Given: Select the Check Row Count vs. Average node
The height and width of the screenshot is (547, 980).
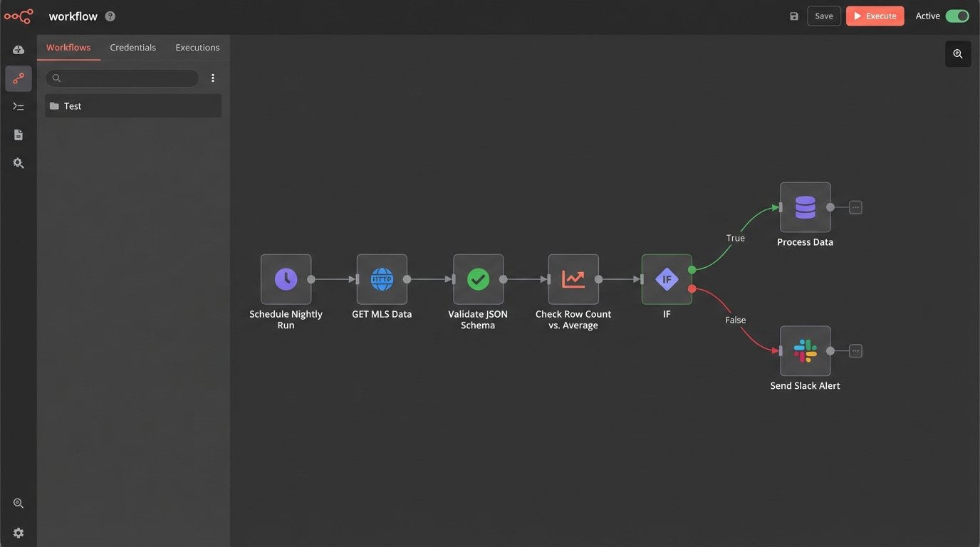Looking at the screenshot, I should [x=573, y=278].
